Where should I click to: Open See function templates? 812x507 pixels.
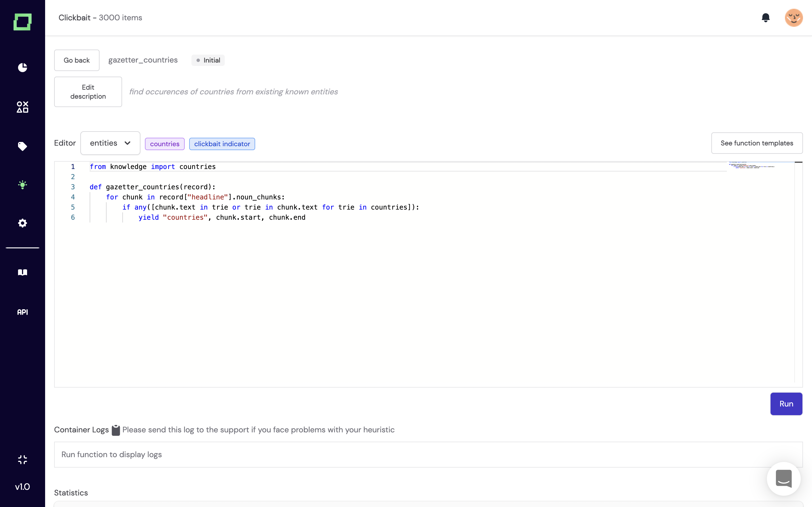click(x=757, y=143)
